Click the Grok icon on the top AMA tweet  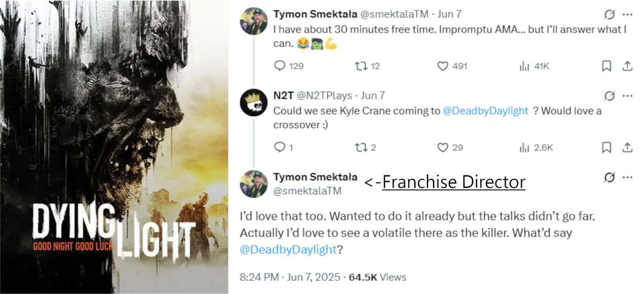click(x=609, y=14)
